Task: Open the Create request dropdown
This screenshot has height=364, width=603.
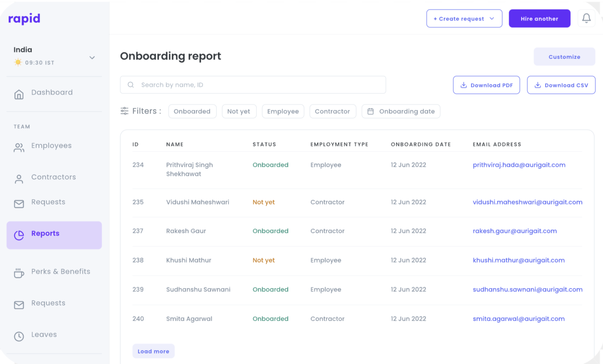Action: [x=464, y=18]
